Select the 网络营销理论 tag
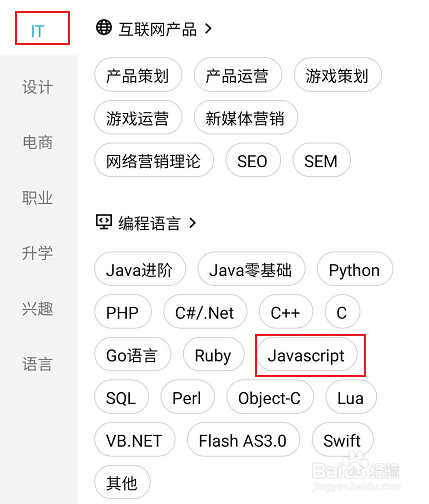This screenshot has height=504, width=429. coord(154,160)
